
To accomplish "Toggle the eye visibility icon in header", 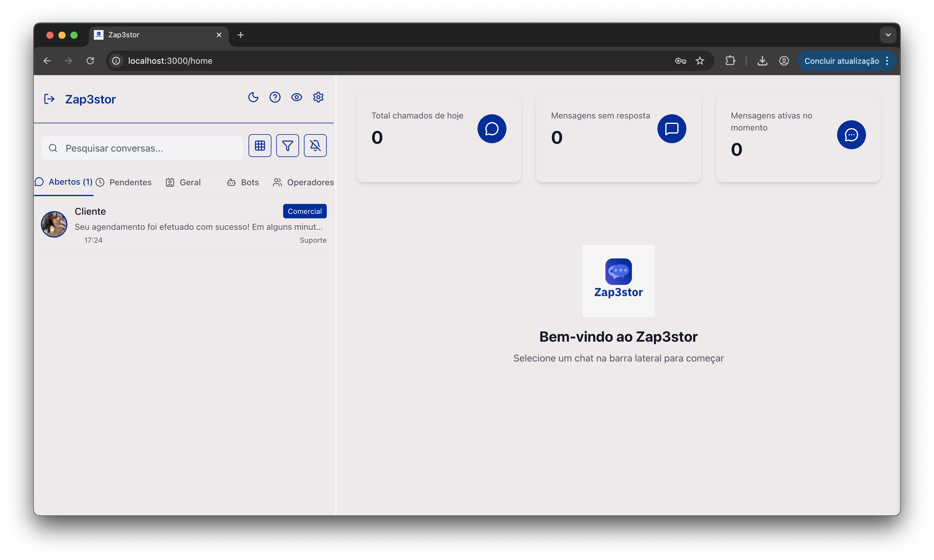I will point(297,97).
